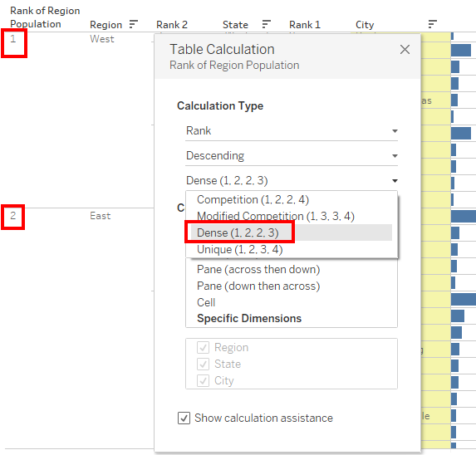Select the Cell compute option
Viewport: 476px width, 455px height.
click(x=206, y=302)
